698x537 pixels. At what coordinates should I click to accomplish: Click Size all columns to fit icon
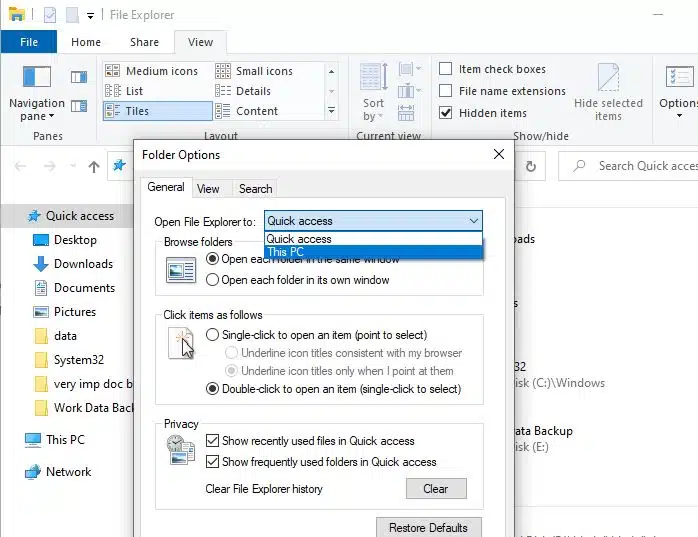pos(406,113)
